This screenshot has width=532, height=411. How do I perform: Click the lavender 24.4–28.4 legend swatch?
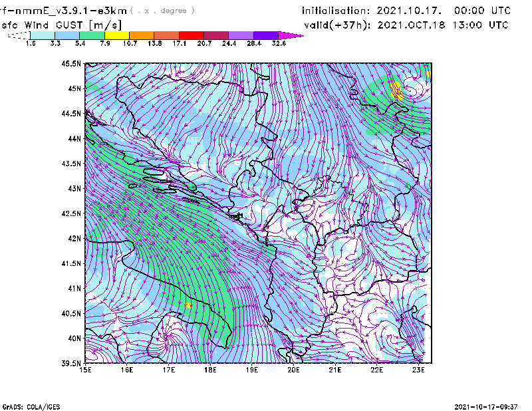pos(241,35)
